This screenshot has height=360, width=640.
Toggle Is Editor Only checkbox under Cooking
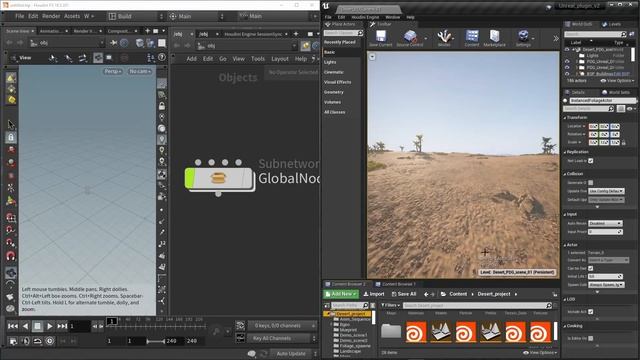[x=591, y=338]
